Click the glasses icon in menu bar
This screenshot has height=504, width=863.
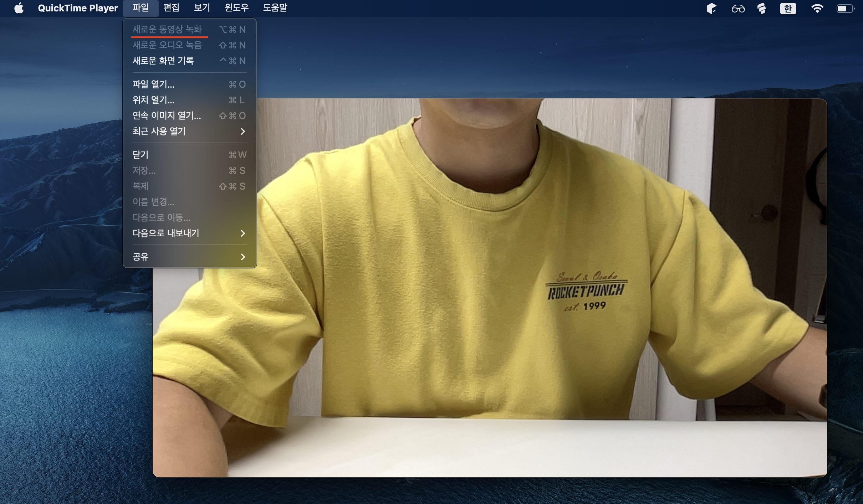coord(738,8)
